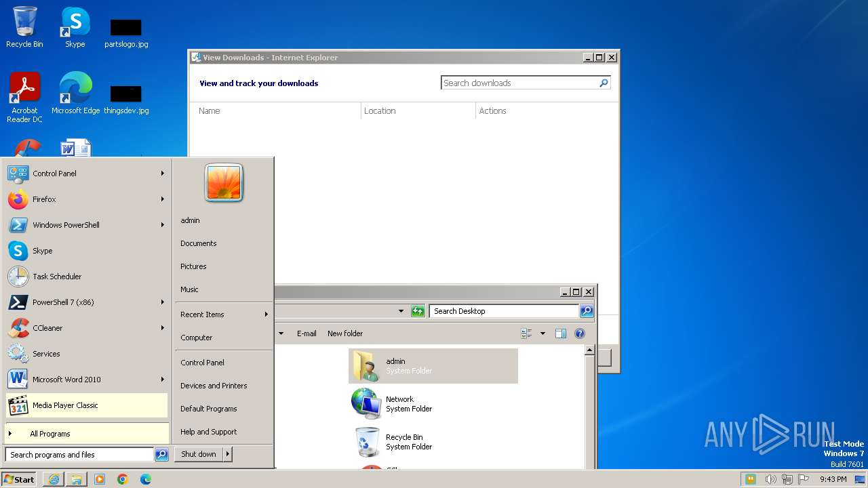Toggle the Explorer preview pane icon

tap(560, 333)
